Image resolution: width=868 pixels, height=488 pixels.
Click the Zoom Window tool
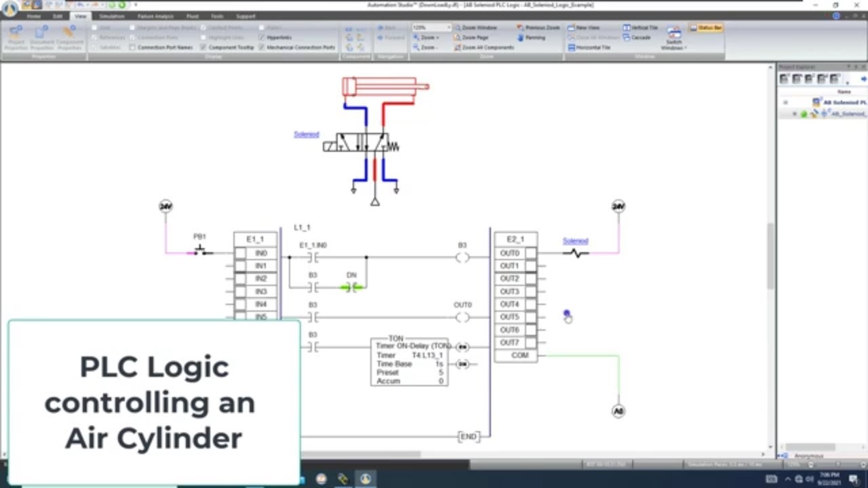(x=475, y=28)
